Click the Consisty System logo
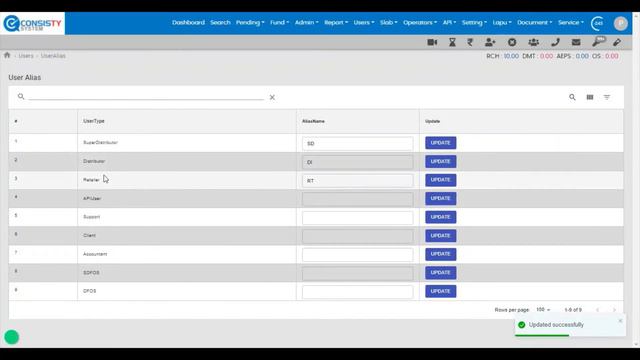Image resolution: width=640 pixels, height=360 pixels. point(32,23)
